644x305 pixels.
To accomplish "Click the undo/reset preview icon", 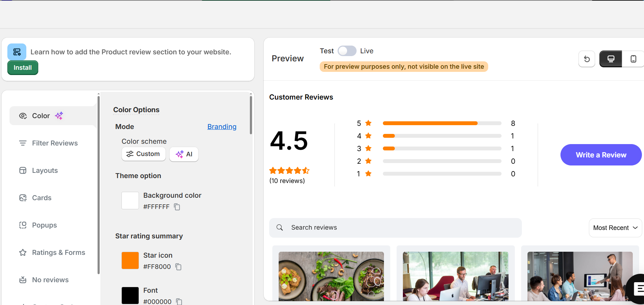I will pyautogui.click(x=586, y=59).
